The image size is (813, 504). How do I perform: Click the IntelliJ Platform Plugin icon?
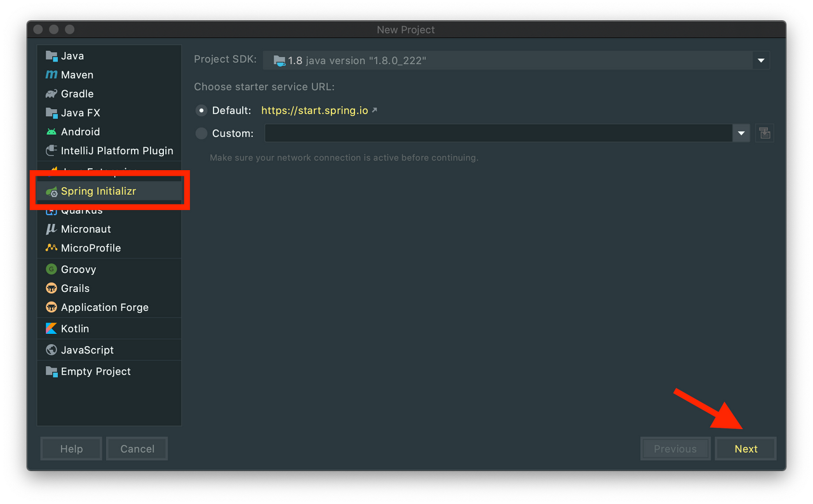[51, 151]
